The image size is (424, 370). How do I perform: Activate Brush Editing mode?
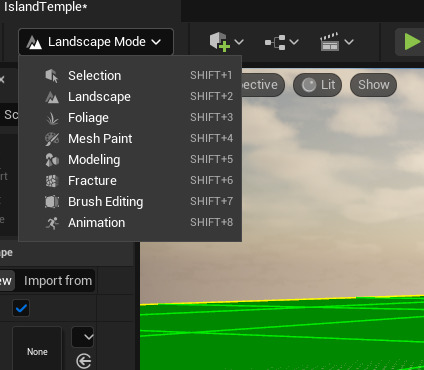pyautogui.click(x=130, y=202)
